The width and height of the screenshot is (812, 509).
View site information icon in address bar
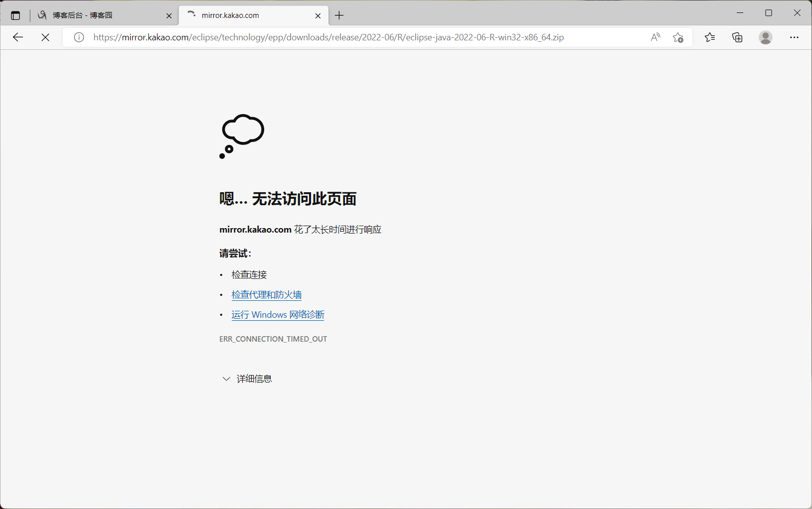tap(79, 37)
